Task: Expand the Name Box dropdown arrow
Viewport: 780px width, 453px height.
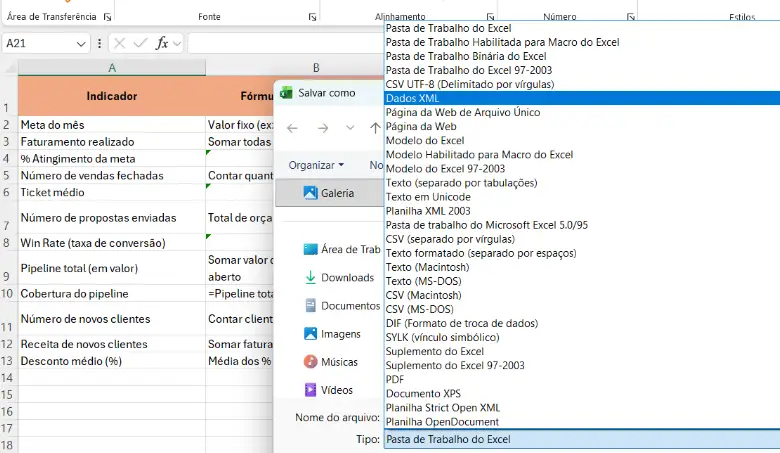Action: (x=81, y=44)
